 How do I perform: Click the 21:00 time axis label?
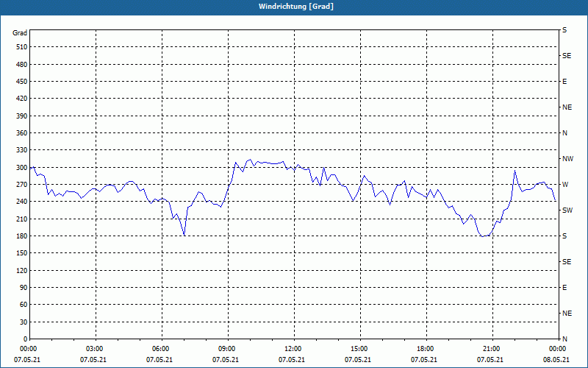490,349
